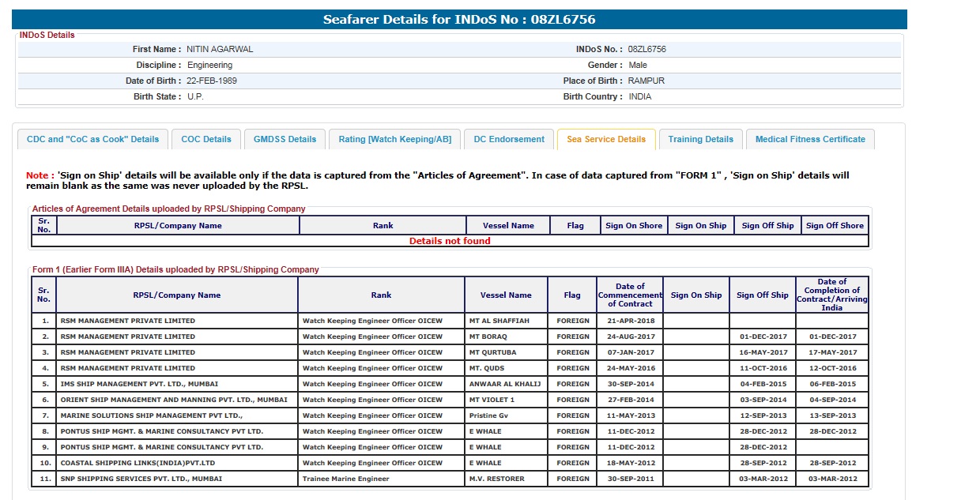Image resolution: width=980 pixels, height=500 pixels.
Task: Select the COASTAL SHIPPING LINKS(INDIA) company row
Action: [x=138, y=463]
